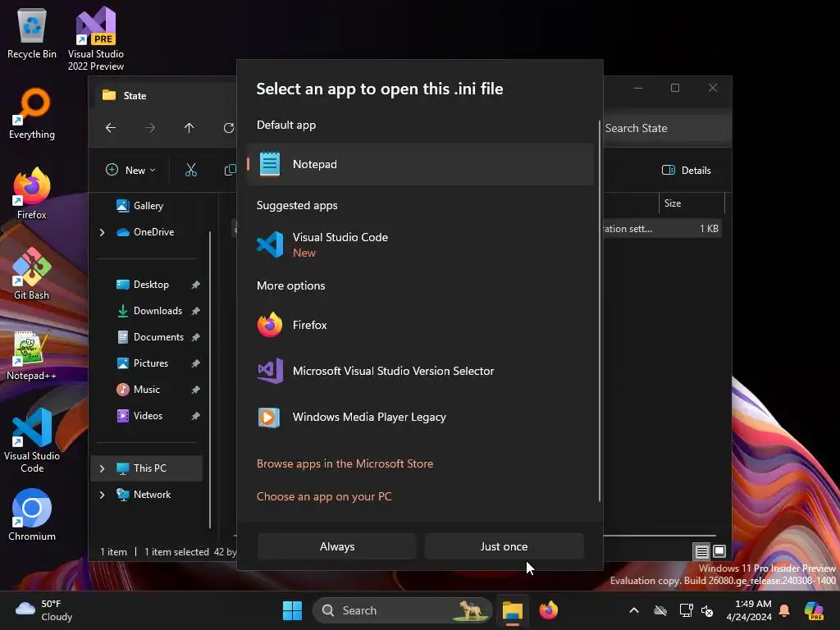Image resolution: width=840 pixels, height=630 pixels.
Task: Click the dialog's vertical scrollbar
Action: tap(600, 311)
